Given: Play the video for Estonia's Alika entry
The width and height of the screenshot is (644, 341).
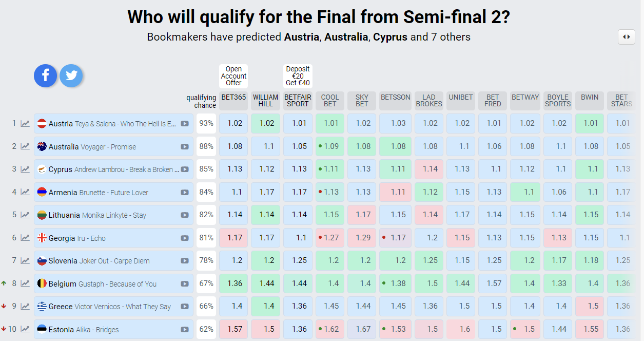Looking at the screenshot, I should point(184,330).
